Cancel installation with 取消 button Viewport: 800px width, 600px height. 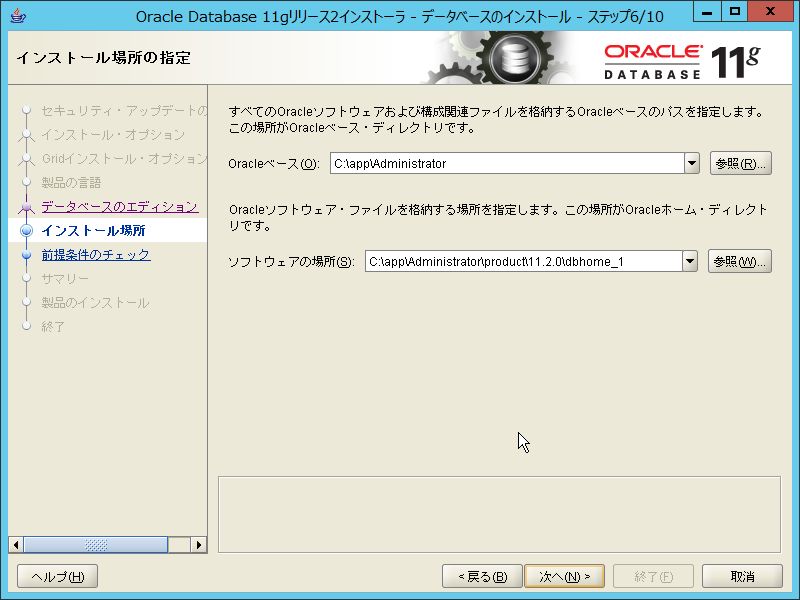coord(742,577)
